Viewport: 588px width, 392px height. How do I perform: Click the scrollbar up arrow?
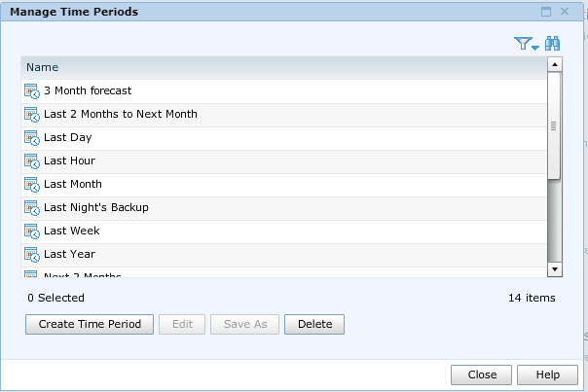[555, 64]
